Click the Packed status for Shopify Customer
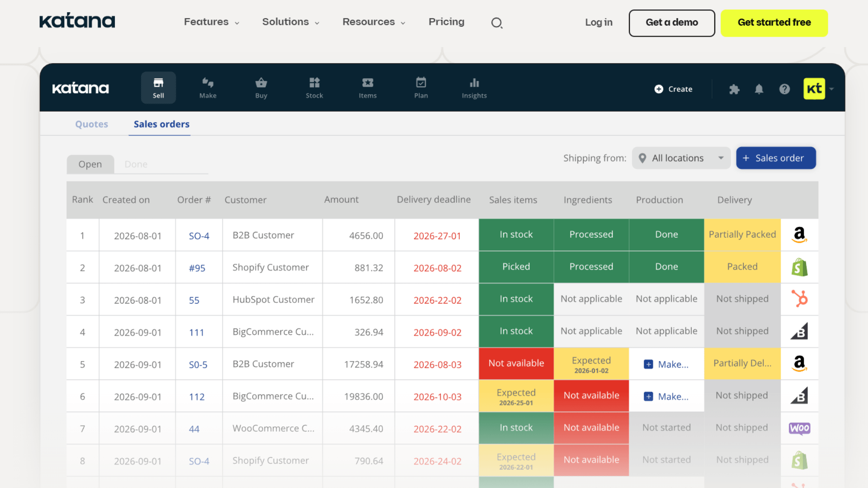This screenshot has height=488, width=868. [742, 267]
